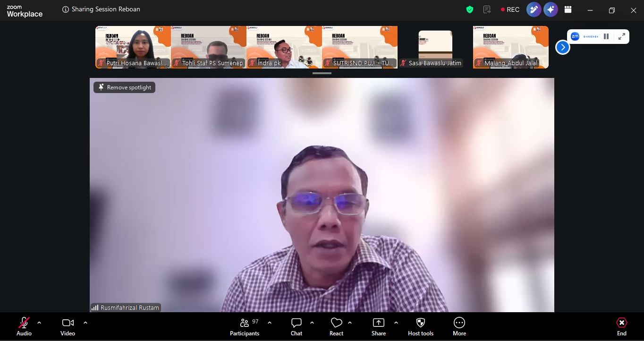
Task: Open the AI Companion sparkle icon
Action: tap(550, 9)
